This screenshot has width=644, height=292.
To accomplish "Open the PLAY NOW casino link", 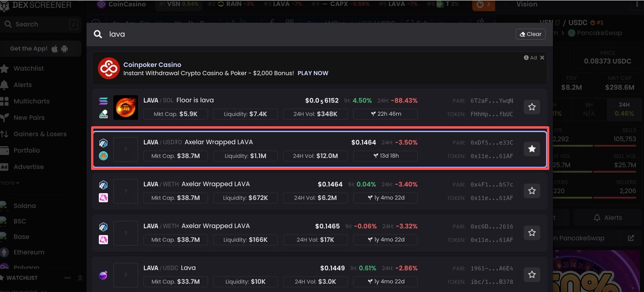I will tap(313, 73).
